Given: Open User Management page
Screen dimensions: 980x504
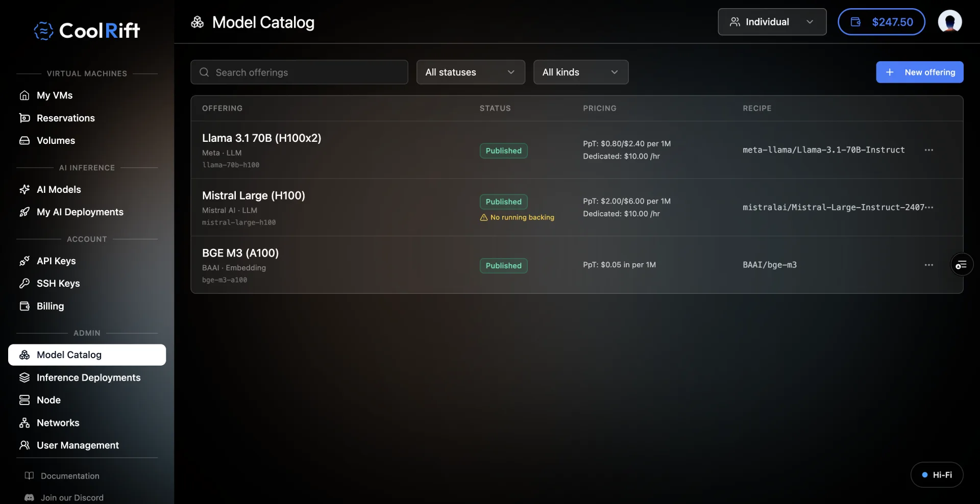Looking at the screenshot, I should click(x=78, y=445).
